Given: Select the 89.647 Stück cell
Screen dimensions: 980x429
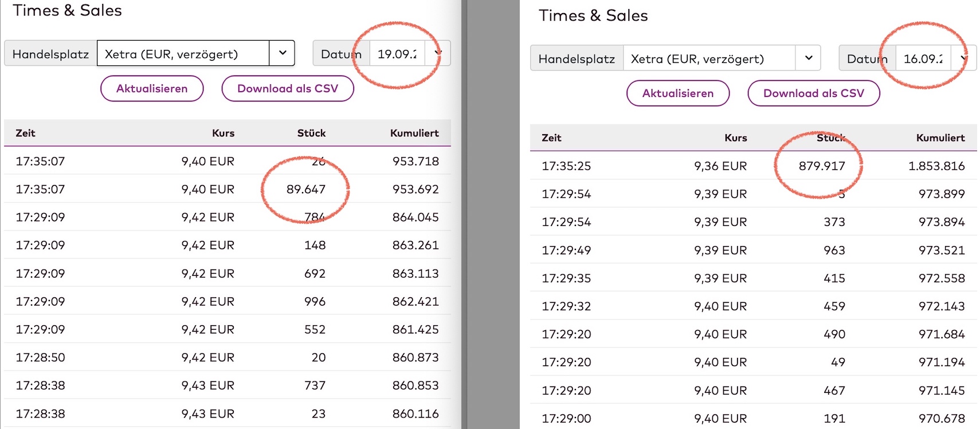Looking at the screenshot, I should coord(306,189).
